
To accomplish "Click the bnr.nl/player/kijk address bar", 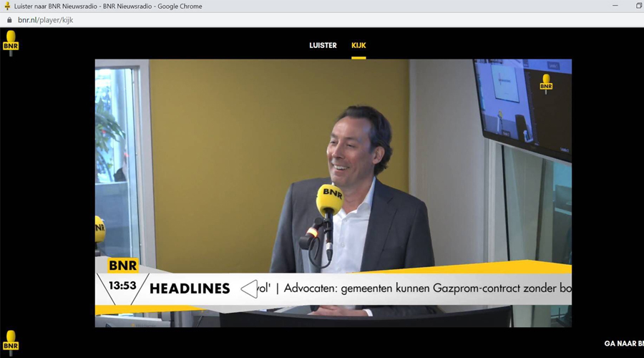I will 46,20.
